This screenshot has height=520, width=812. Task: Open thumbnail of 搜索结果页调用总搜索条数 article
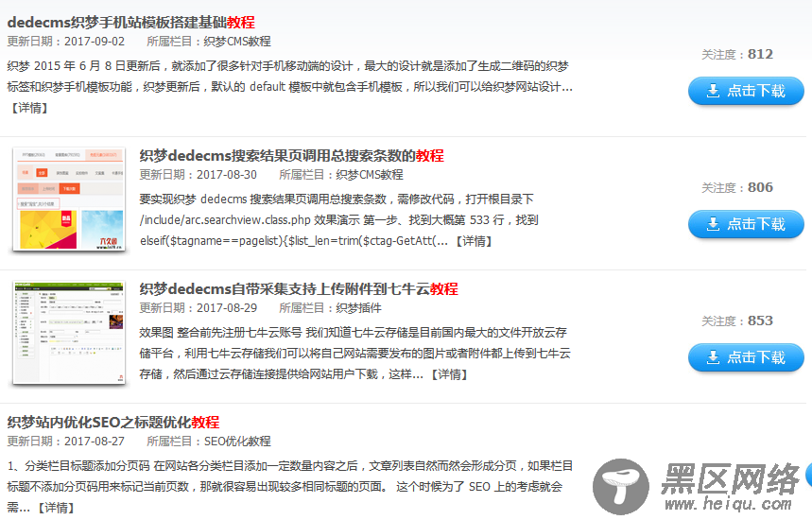[69, 199]
